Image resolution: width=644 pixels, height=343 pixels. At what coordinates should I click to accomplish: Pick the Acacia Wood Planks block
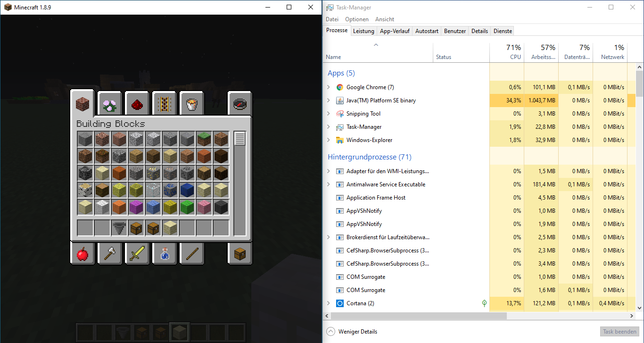[204, 156]
